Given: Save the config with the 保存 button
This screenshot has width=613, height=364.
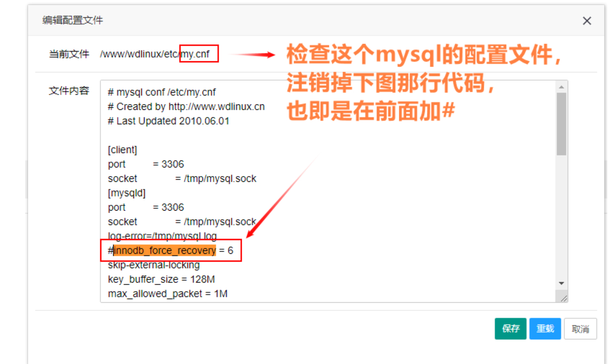Looking at the screenshot, I should tap(510, 329).
